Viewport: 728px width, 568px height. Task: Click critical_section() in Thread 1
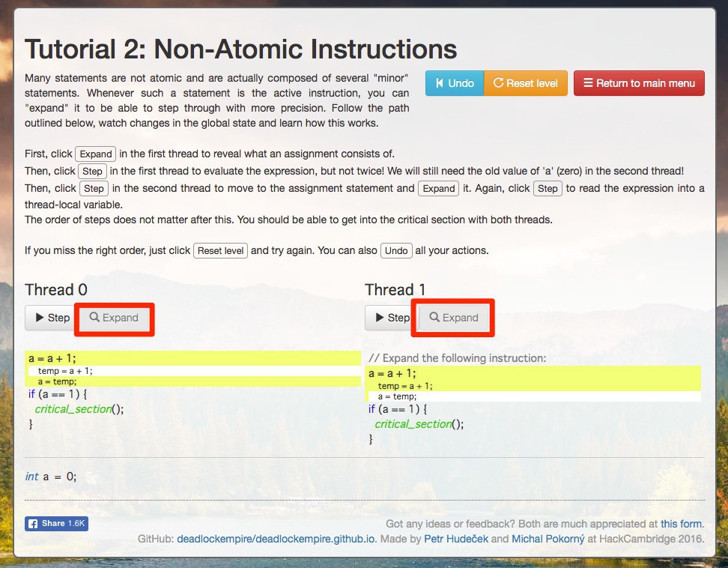(x=419, y=424)
